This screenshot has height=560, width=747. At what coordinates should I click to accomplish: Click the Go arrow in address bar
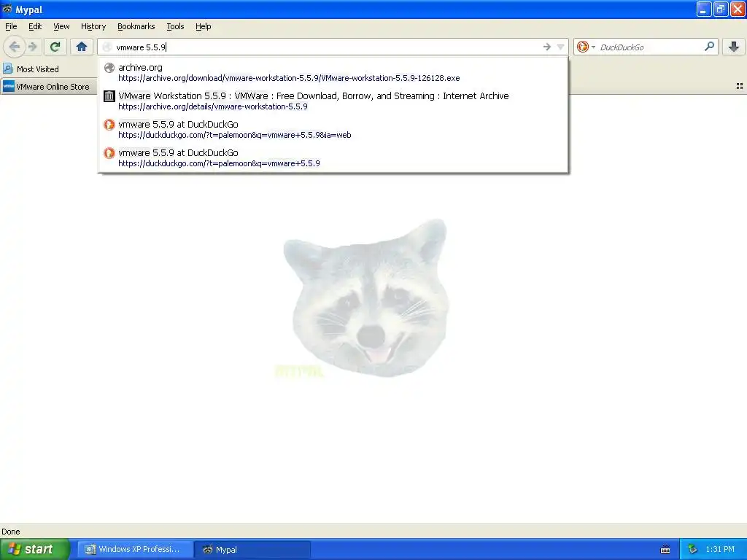pos(546,47)
